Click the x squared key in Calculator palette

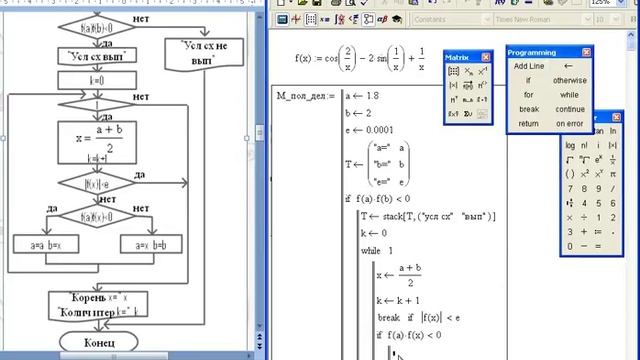[584, 174]
